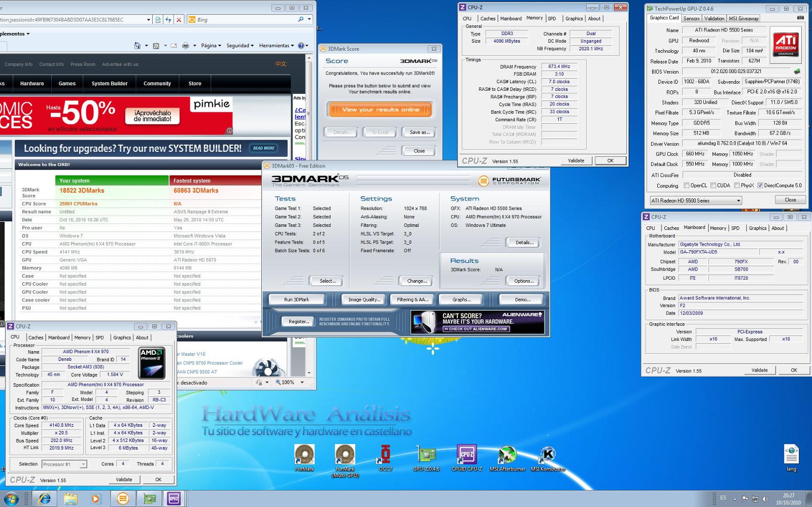Click the IE compatibility view icon
This screenshot has height=507, width=812.
point(158,19)
